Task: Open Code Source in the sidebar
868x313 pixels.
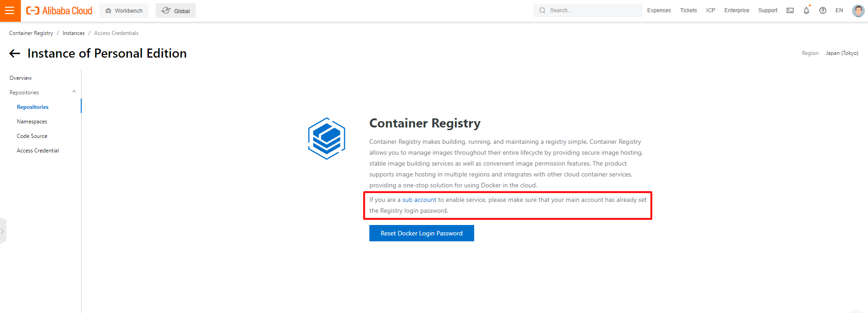Action: click(32, 136)
